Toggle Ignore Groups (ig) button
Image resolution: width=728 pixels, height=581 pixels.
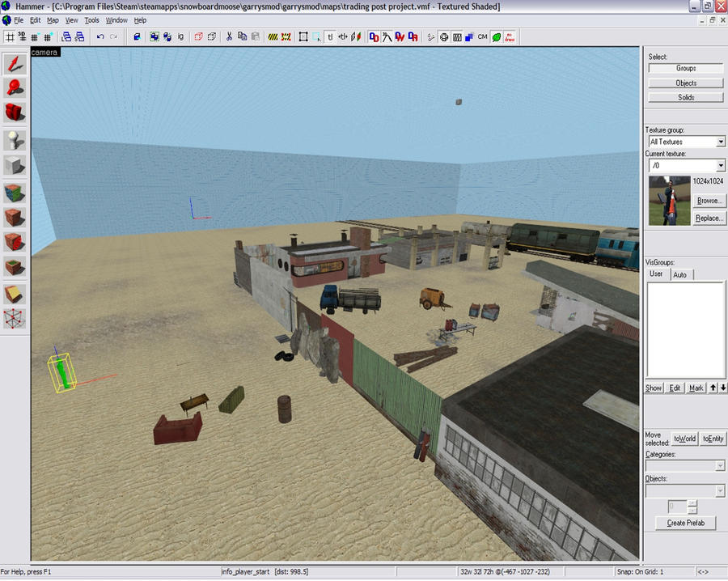[180, 36]
